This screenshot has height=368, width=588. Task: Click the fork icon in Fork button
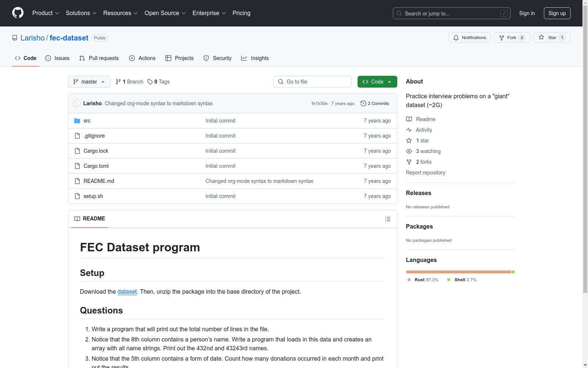click(x=502, y=38)
